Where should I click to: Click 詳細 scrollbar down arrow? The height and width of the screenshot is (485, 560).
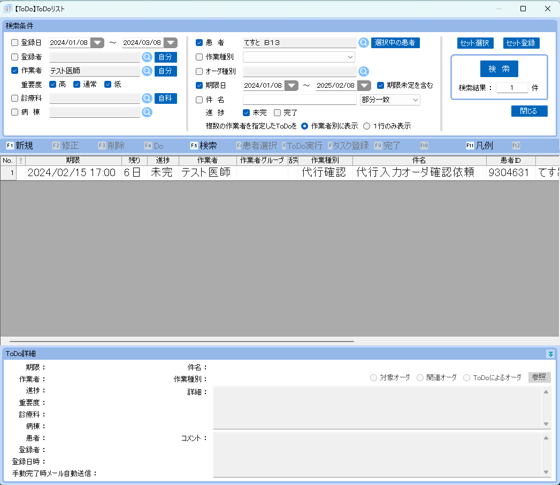pos(546,424)
